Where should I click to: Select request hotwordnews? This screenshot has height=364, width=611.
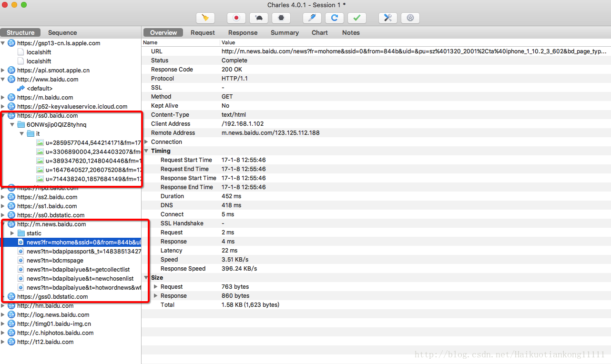[84, 287]
